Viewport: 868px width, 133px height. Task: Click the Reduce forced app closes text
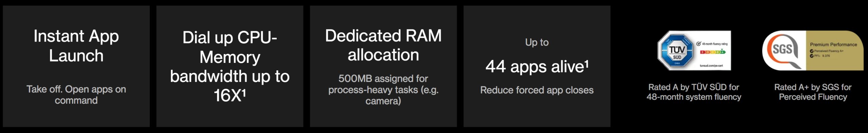pos(537,90)
